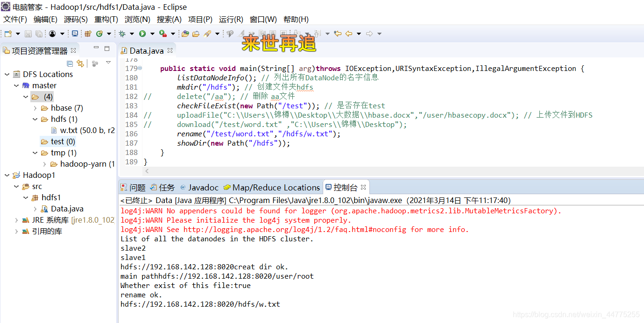Click the Search flashlight toolbar icon

click(x=207, y=34)
